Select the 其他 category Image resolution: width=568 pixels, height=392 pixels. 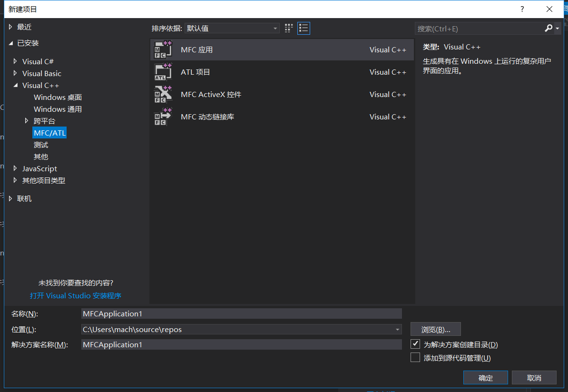41,157
